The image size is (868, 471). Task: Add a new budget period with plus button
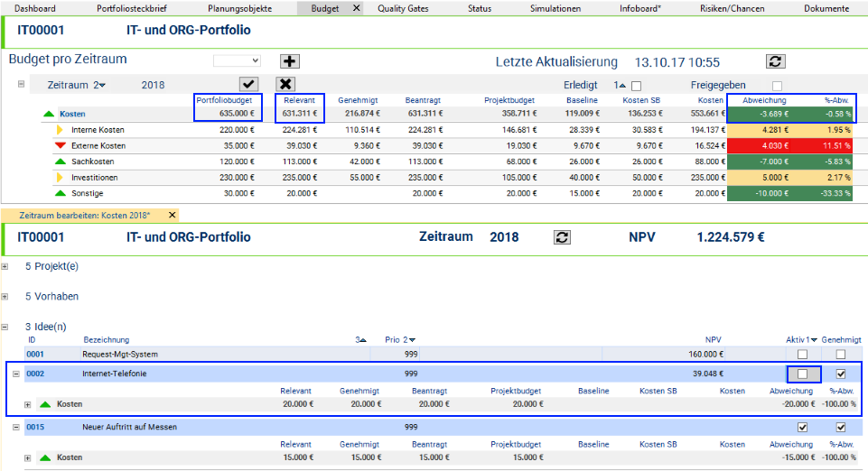290,61
